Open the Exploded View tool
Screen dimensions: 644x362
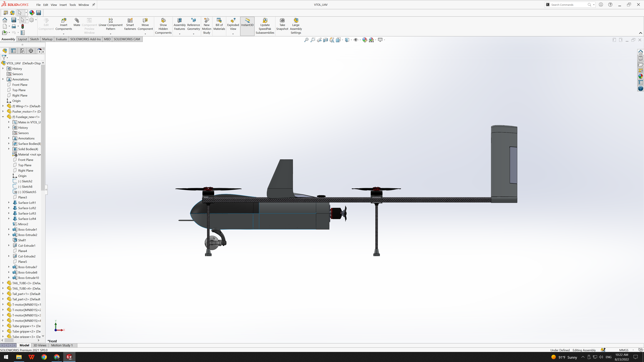233,24
